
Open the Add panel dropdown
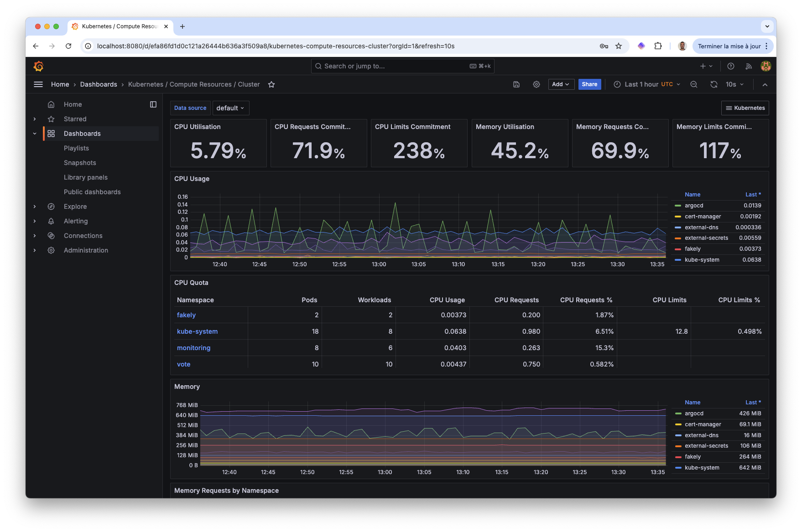pyautogui.click(x=561, y=84)
